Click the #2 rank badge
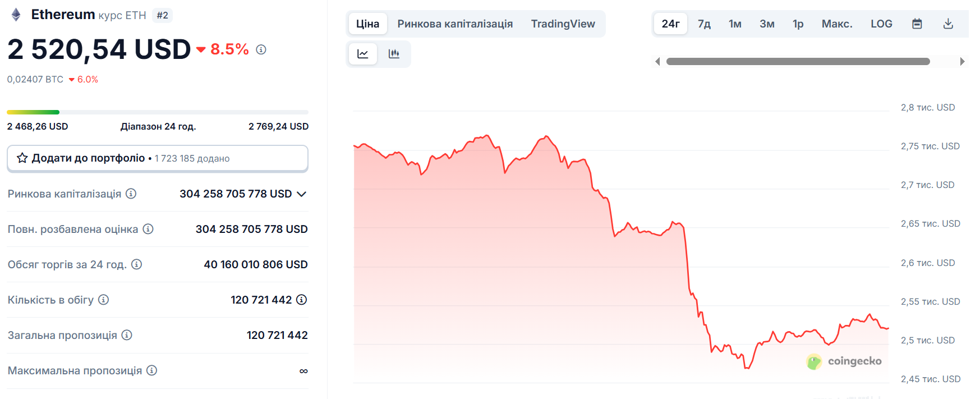This screenshot has width=980, height=399. pos(163,16)
